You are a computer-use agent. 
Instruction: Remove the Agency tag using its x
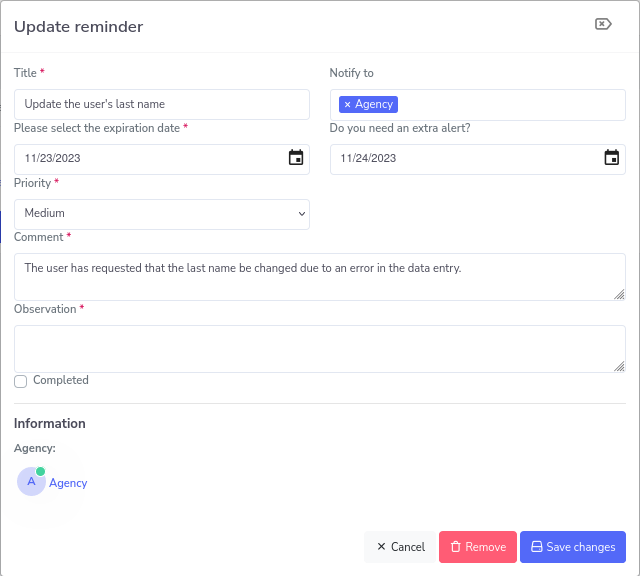point(347,104)
